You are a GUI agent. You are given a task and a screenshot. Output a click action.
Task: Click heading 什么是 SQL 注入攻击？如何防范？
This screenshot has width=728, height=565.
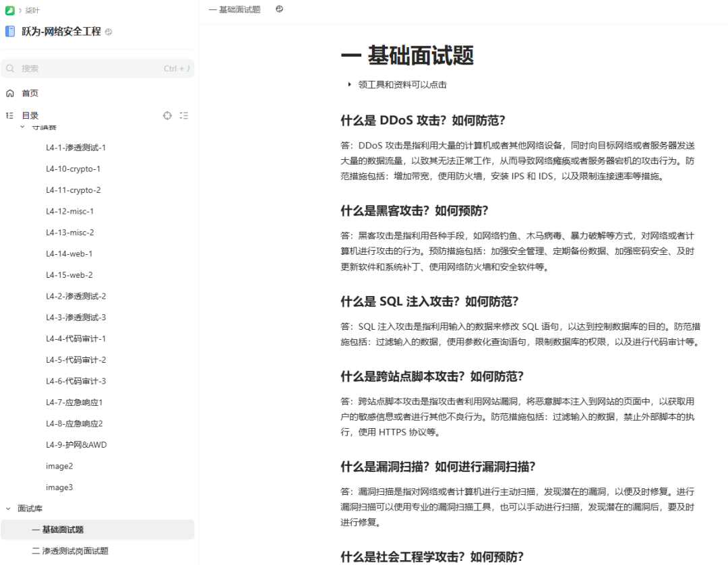[x=429, y=302]
